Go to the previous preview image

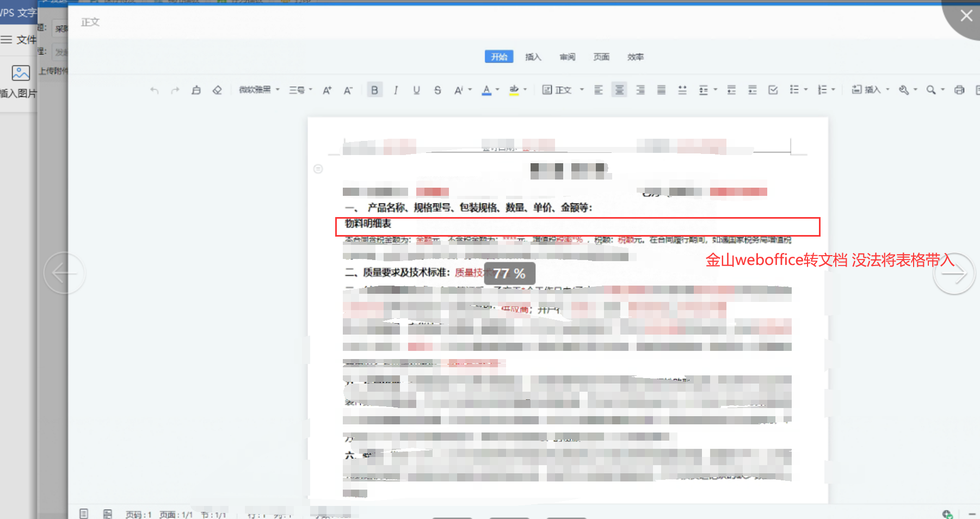pyautogui.click(x=64, y=273)
